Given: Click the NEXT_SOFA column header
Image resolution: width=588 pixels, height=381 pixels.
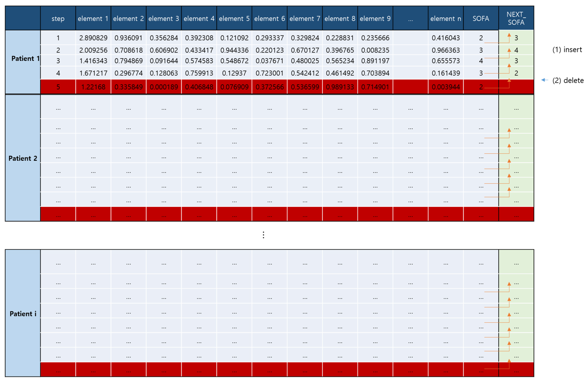Looking at the screenshot, I should click(516, 18).
